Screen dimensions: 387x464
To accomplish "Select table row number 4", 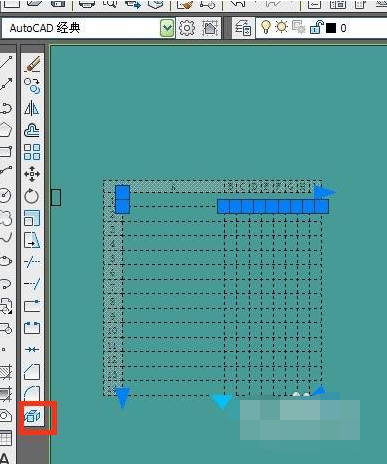I will pos(113,243).
